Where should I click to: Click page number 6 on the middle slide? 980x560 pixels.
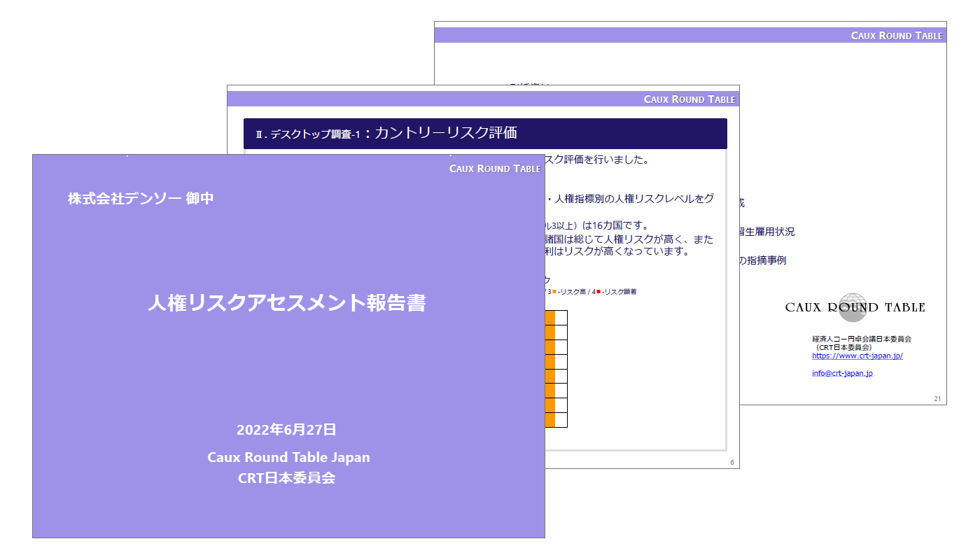tap(732, 463)
